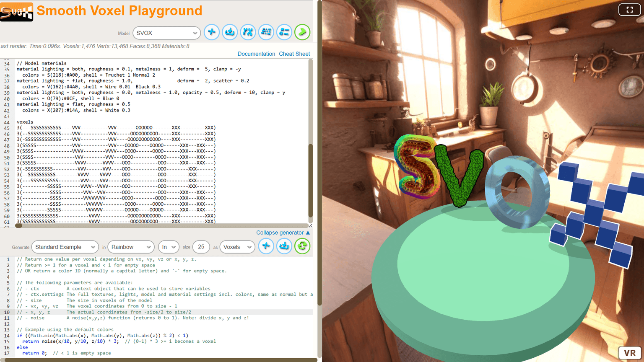Collapse the generator panel
The image size is (644, 362).
(280, 233)
